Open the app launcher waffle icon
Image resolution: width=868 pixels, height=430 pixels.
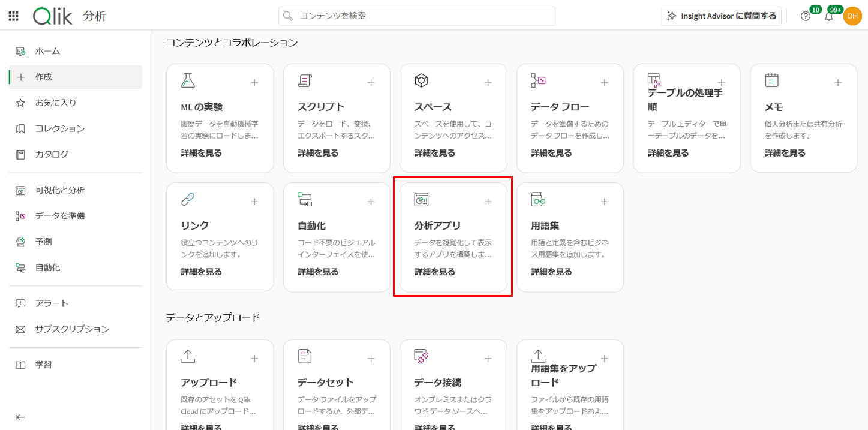13,15
